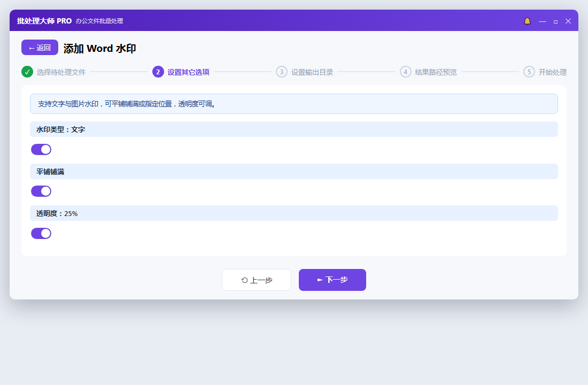Select step 5 开始处理
Image resolution: width=588 pixels, height=385 pixels.
[545, 72]
